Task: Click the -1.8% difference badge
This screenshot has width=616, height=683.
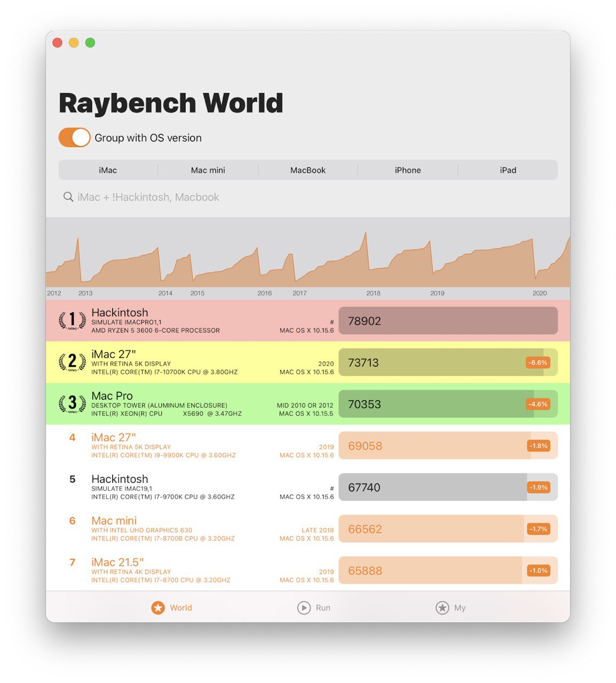Action: click(x=538, y=446)
